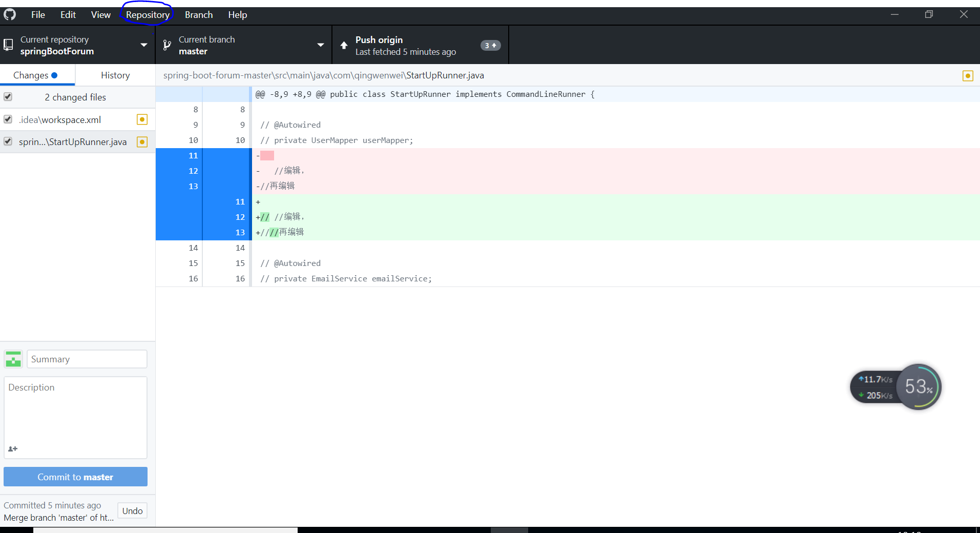The width and height of the screenshot is (980, 533).
Task: Click the 'Last fetched 5 minutes ago' text
Action: [x=406, y=52]
